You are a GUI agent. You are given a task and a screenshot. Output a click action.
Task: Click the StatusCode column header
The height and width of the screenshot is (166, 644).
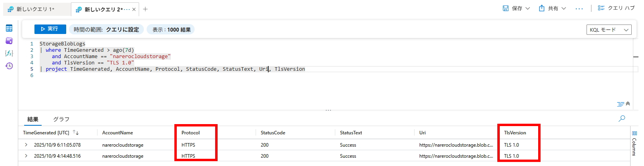(273, 133)
